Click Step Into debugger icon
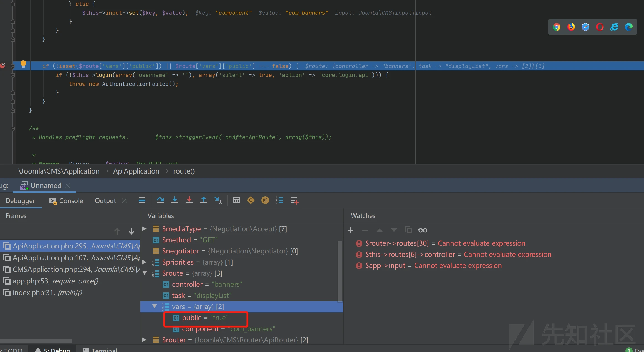Image resolution: width=644 pixels, height=352 pixels. pos(175,200)
